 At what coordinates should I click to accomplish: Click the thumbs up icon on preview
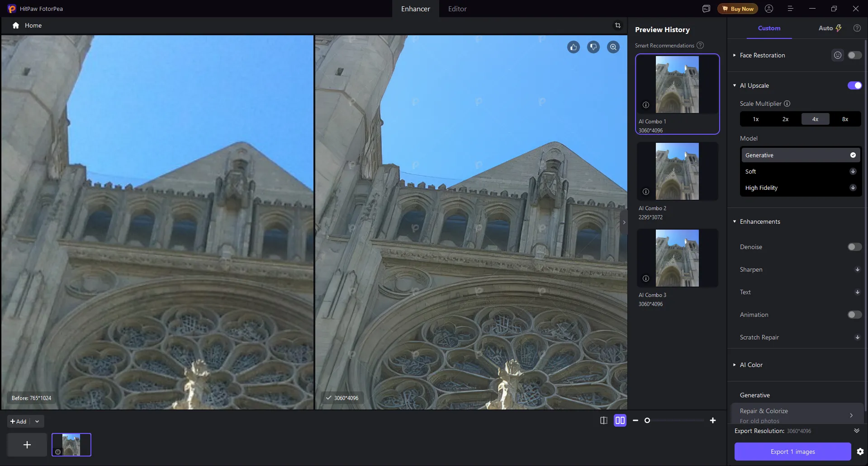pos(574,47)
